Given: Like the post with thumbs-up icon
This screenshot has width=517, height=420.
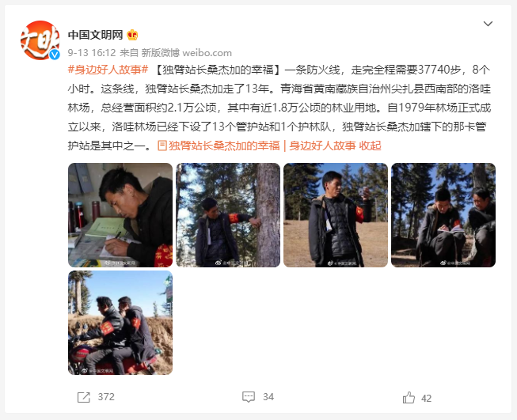Looking at the screenshot, I should coord(409,398).
